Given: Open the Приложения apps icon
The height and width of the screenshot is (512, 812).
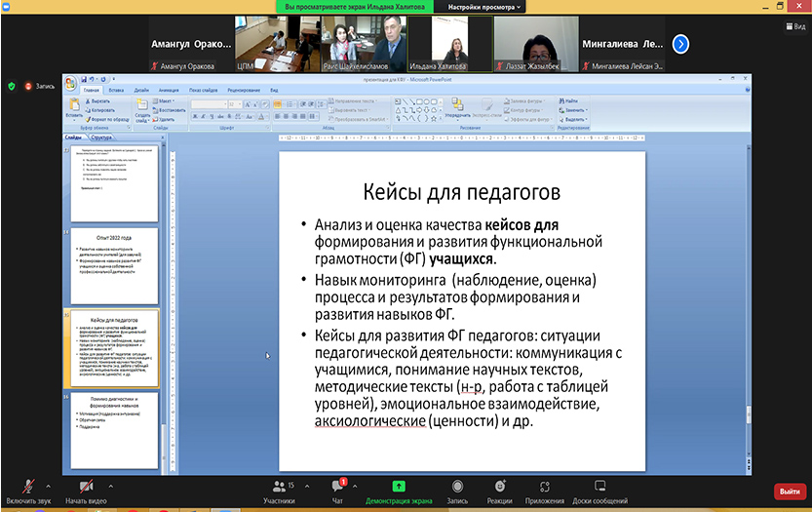Looking at the screenshot, I should 544,490.
